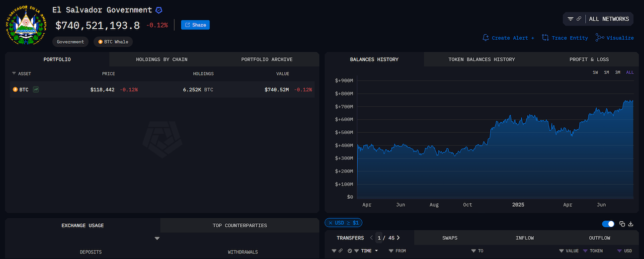This screenshot has height=259, width=644.
Task: Click the Government tag
Action: click(x=70, y=42)
